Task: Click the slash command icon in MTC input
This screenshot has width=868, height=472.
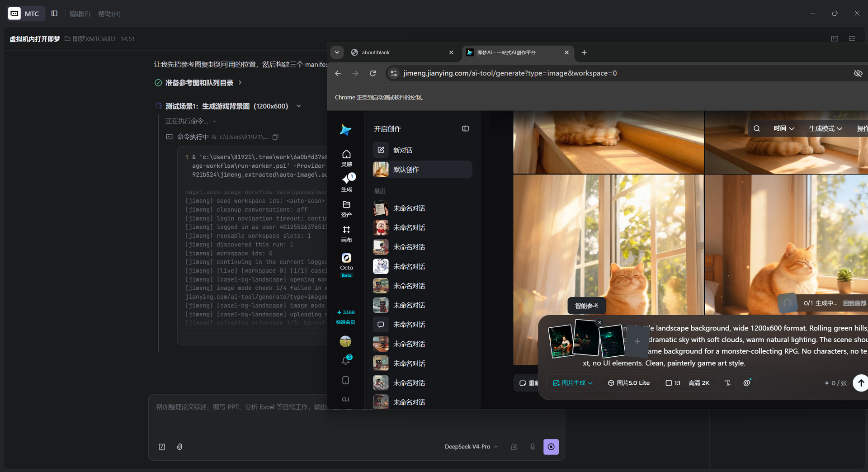Action: [162, 447]
